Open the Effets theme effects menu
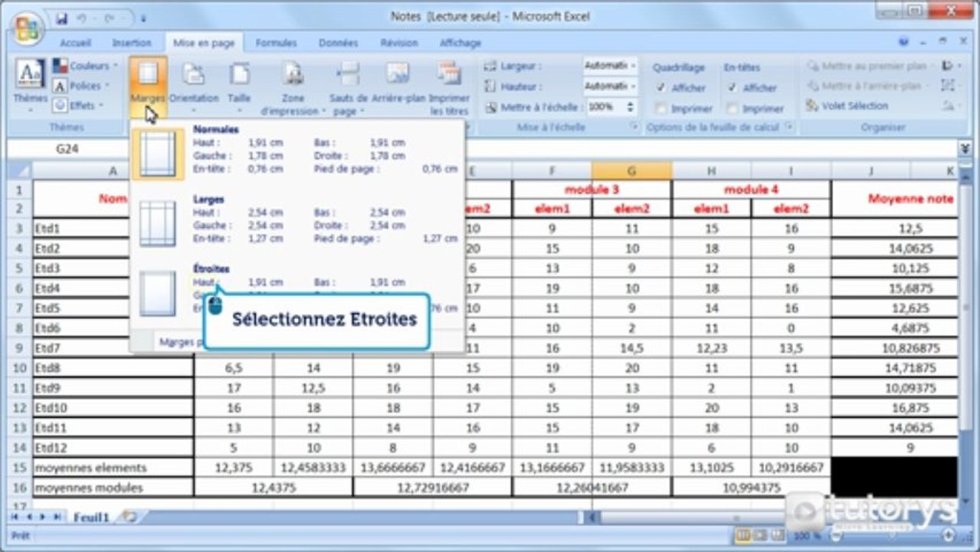Image resolution: width=980 pixels, height=552 pixels. [x=80, y=106]
